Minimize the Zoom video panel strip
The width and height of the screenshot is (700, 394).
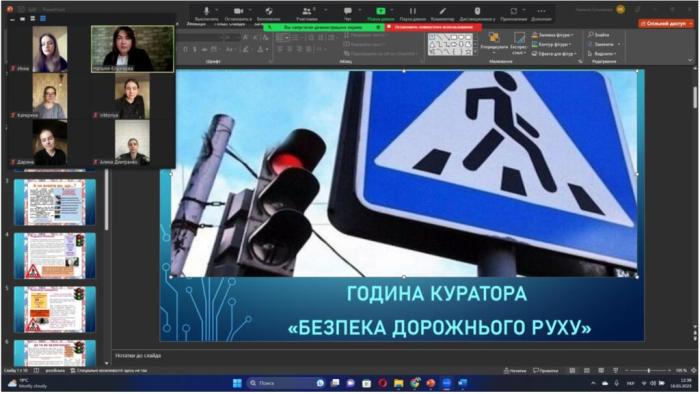tap(12, 19)
